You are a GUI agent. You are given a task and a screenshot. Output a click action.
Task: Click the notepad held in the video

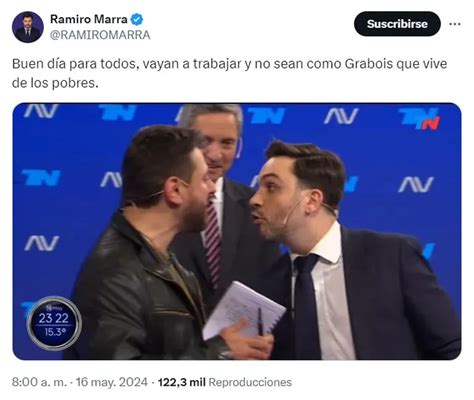coord(243,311)
